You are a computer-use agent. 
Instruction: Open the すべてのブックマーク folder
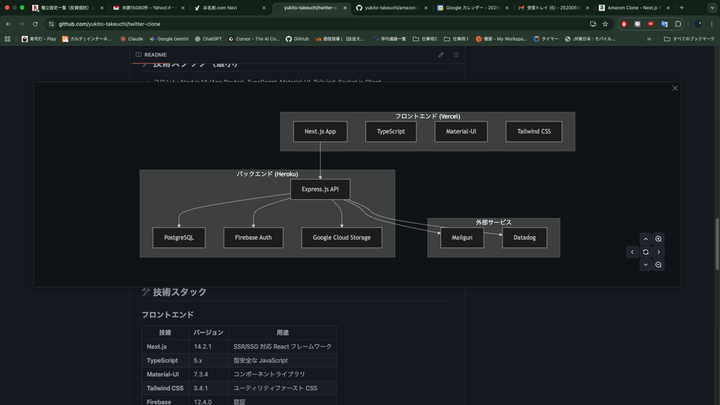pos(693,38)
